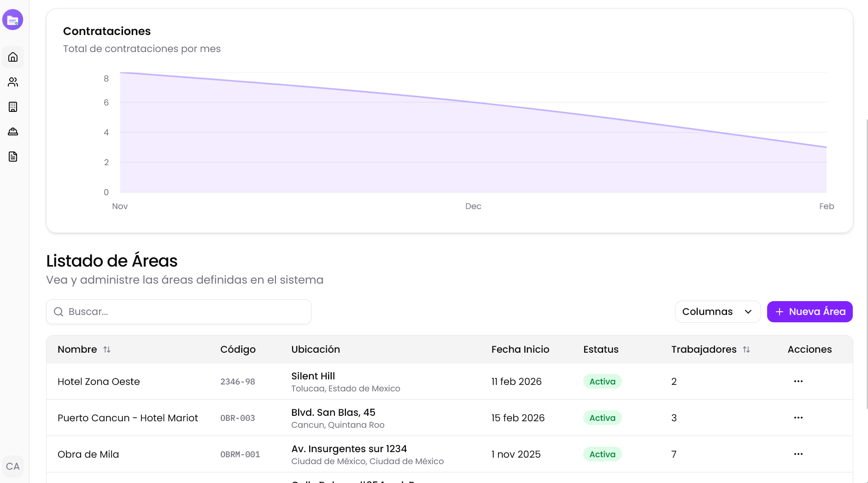Click the Nueva Área button
Screen dimensions: 868x483
click(x=809, y=312)
